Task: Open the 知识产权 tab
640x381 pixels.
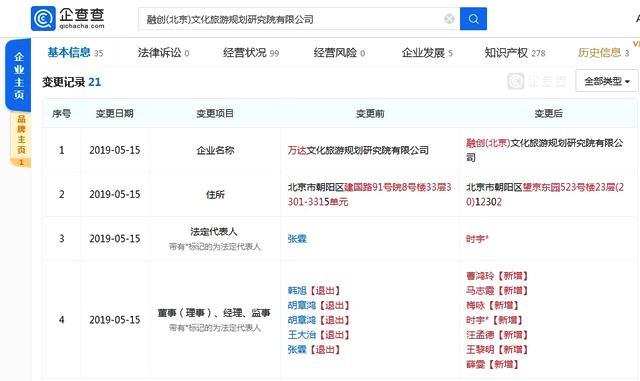Action: pos(515,53)
